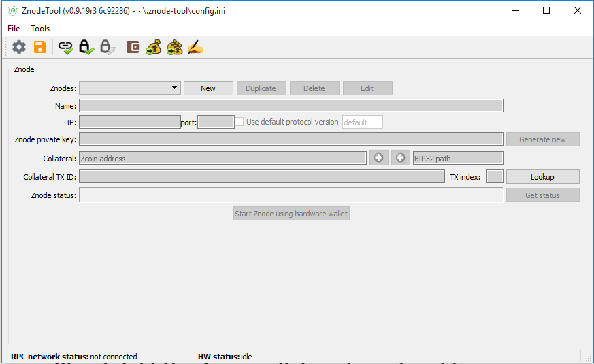
Task: Click the ZnodeTool app icon in the title bar
Action: [x=13, y=11]
